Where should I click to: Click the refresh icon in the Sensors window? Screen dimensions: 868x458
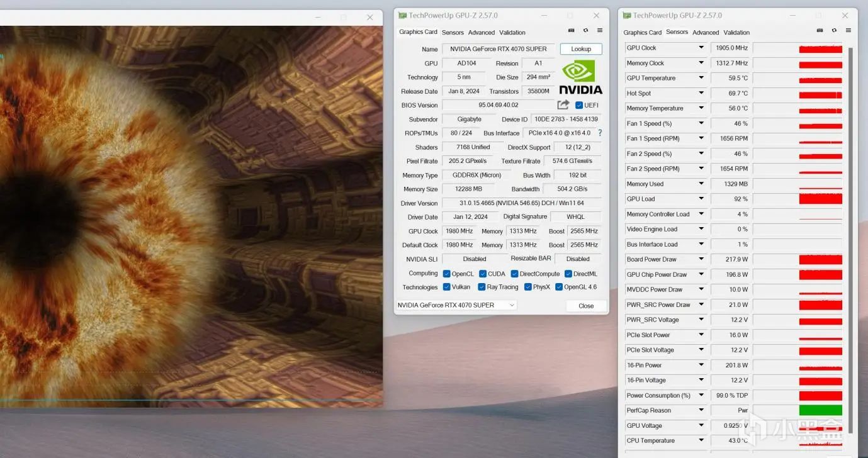tap(834, 30)
